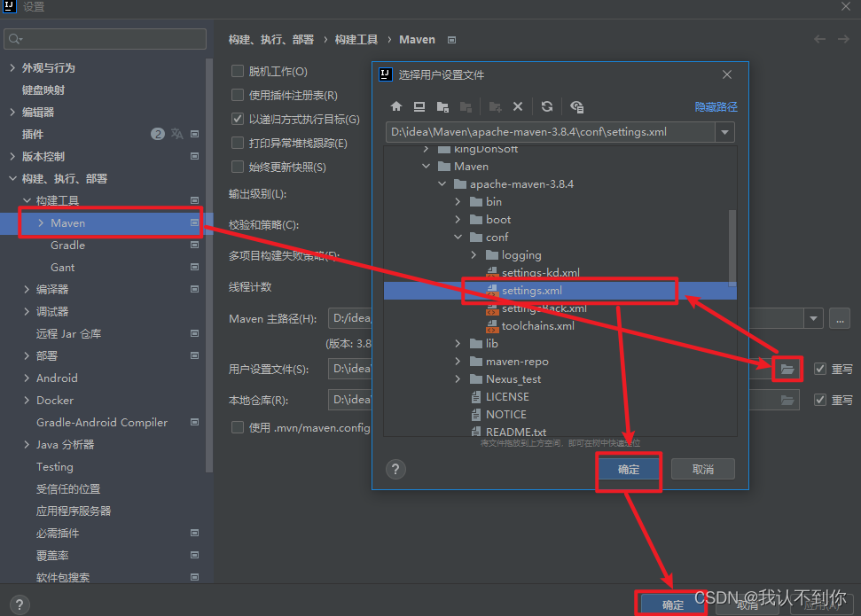Click the file tree vertical scrollbar
This screenshot has width=861, height=616.
732,248
